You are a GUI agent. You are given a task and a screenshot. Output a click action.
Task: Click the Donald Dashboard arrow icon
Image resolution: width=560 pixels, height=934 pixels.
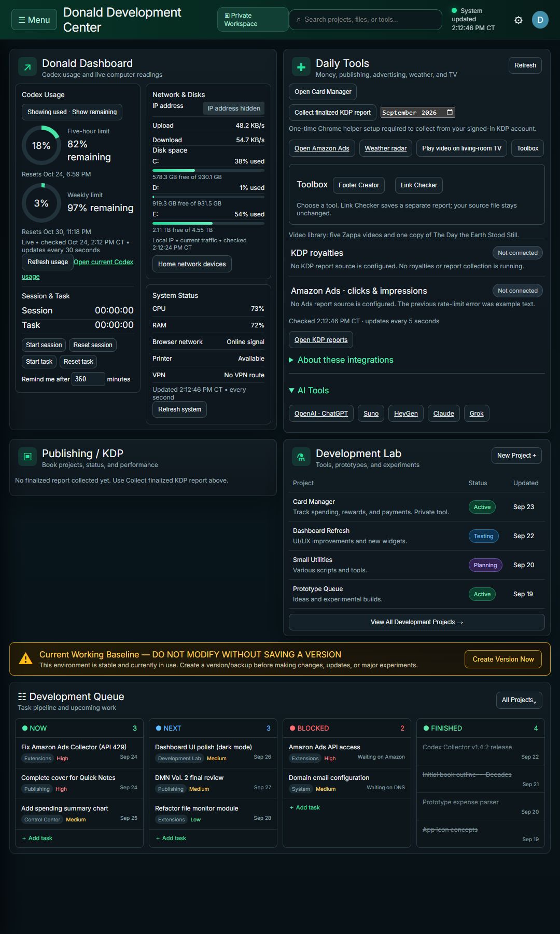pos(27,66)
